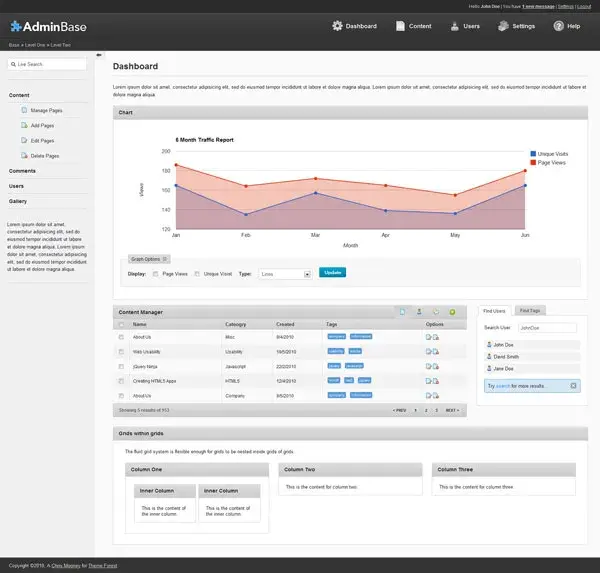
Task: Click the green add icon in Content Manager header
Action: tap(452, 312)
